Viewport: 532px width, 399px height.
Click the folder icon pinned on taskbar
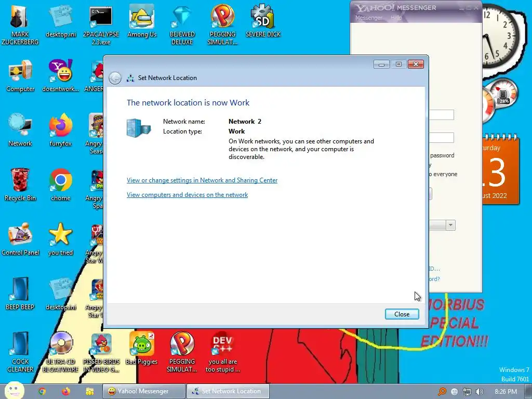[89, 392]
